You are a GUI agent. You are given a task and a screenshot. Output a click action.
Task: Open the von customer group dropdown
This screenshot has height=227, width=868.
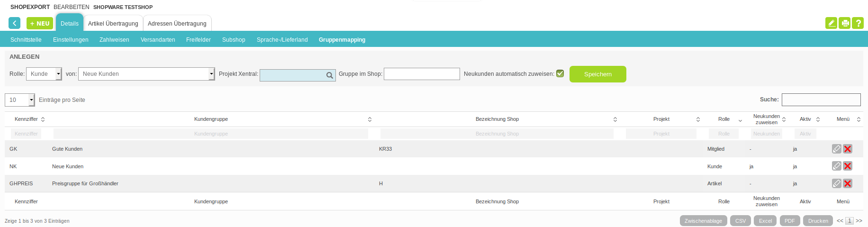pyautogui.click(x=146, y=74)
